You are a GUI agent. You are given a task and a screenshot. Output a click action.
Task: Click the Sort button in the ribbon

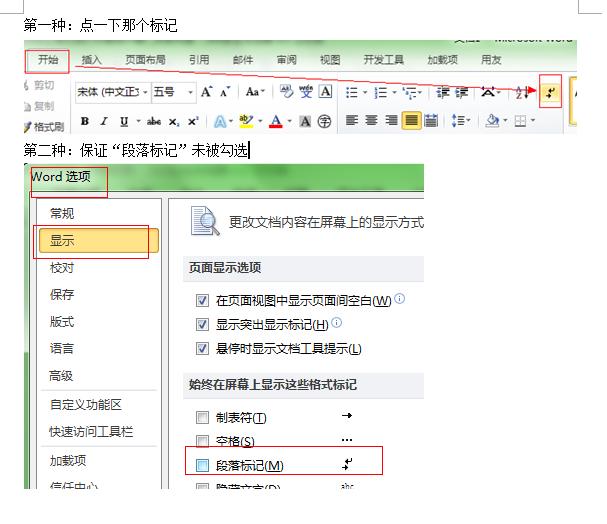pyautogui.click(x=521, y=92)
